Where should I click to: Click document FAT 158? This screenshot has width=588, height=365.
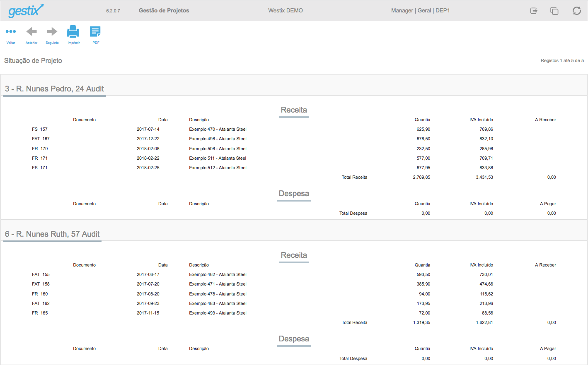(x=41, y=284)
